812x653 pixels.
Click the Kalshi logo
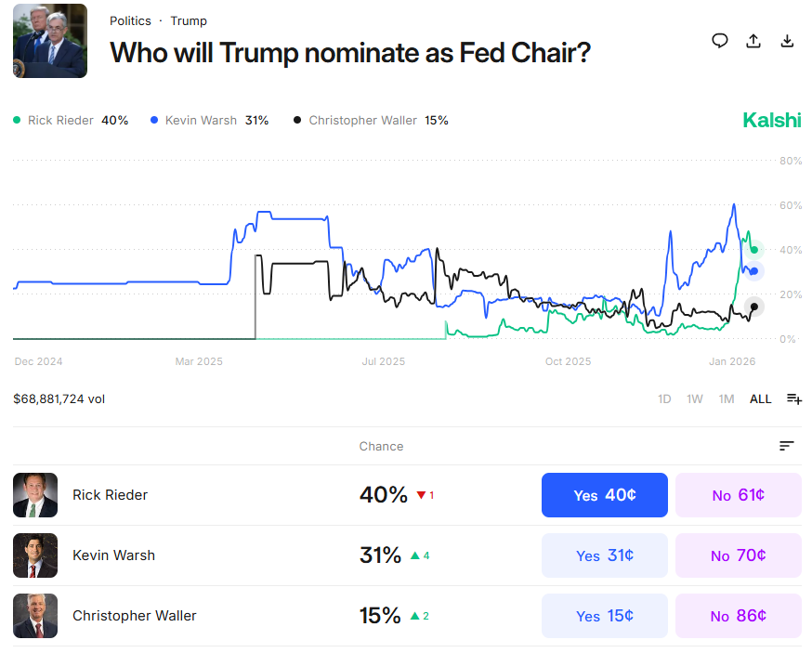pos(771,120)
